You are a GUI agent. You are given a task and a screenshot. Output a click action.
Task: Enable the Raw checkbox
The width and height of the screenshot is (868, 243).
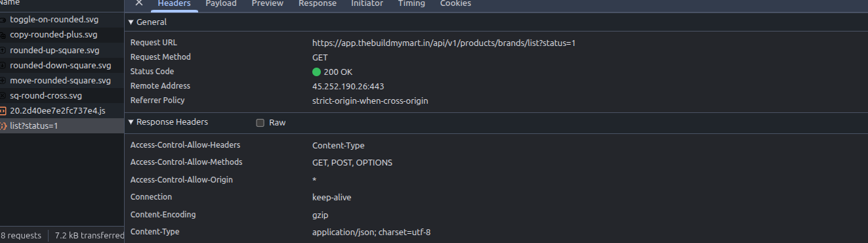tap(260, 123)
